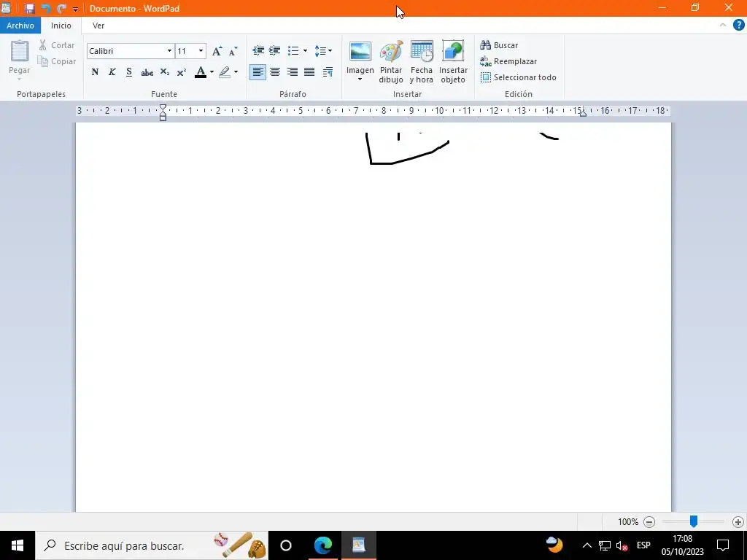The width and height of the screenshot is (747, 560).
Task: Show hidden system tray icons
Action: click(587, 545)
